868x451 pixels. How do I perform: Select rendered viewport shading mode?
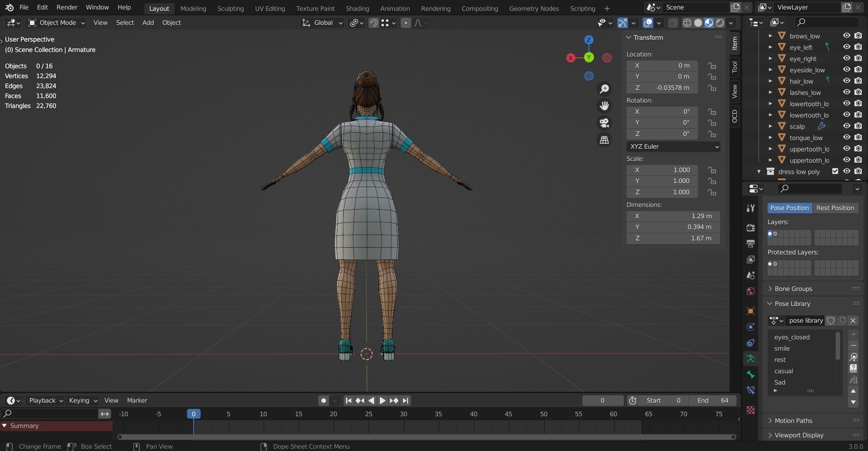(720, 23)
